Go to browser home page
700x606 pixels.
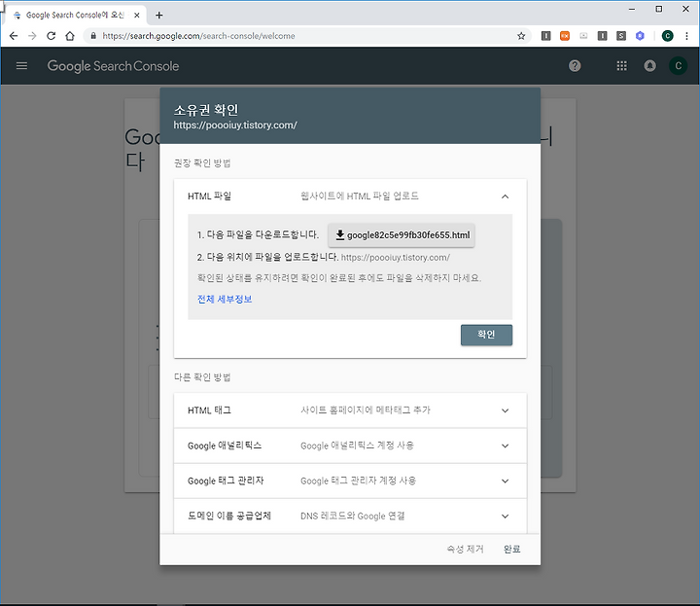(70, 36)
